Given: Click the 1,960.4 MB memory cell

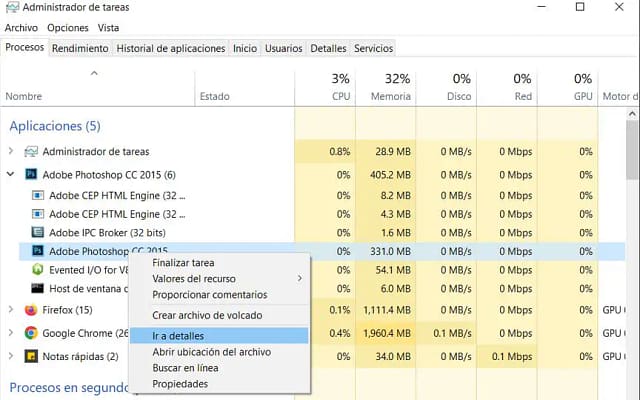Looking at the screenshot, I should [x=387, y=333].
